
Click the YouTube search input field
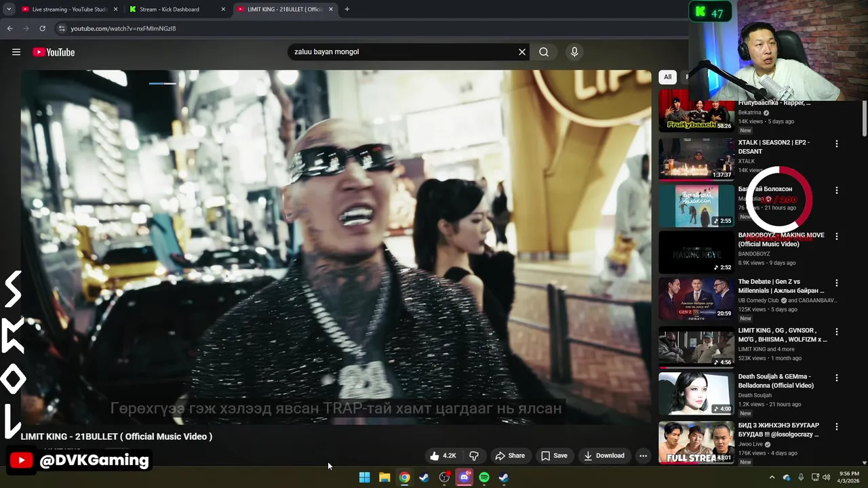click(403, 52)
